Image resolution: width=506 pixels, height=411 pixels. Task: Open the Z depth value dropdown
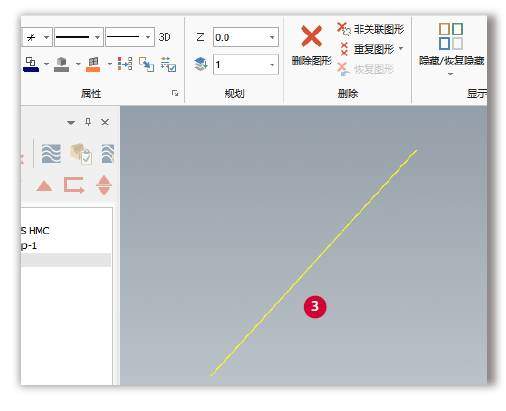point(272,37)
